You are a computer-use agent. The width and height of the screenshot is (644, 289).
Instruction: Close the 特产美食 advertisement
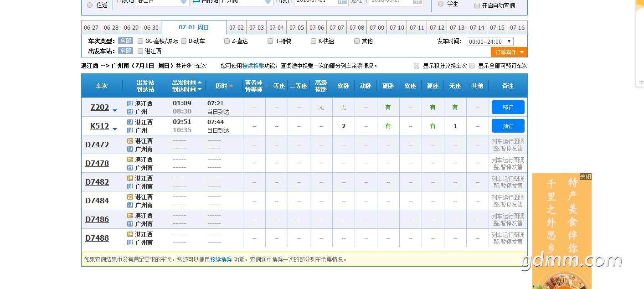pos(585,176)
